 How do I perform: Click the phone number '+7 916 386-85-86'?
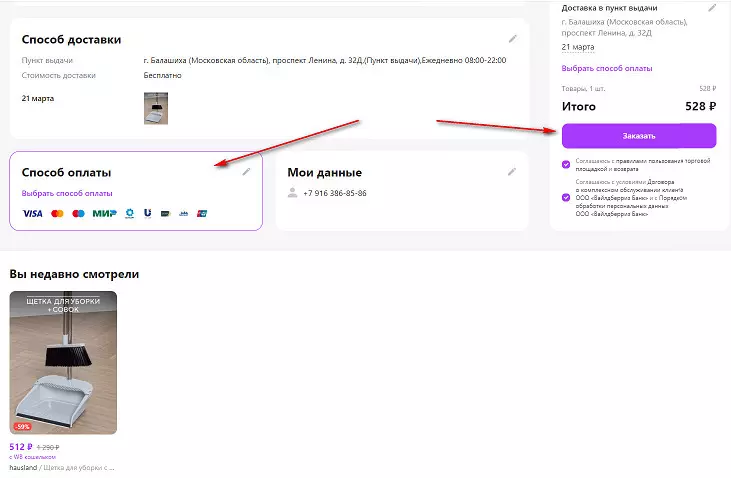(x=335, y=193)
